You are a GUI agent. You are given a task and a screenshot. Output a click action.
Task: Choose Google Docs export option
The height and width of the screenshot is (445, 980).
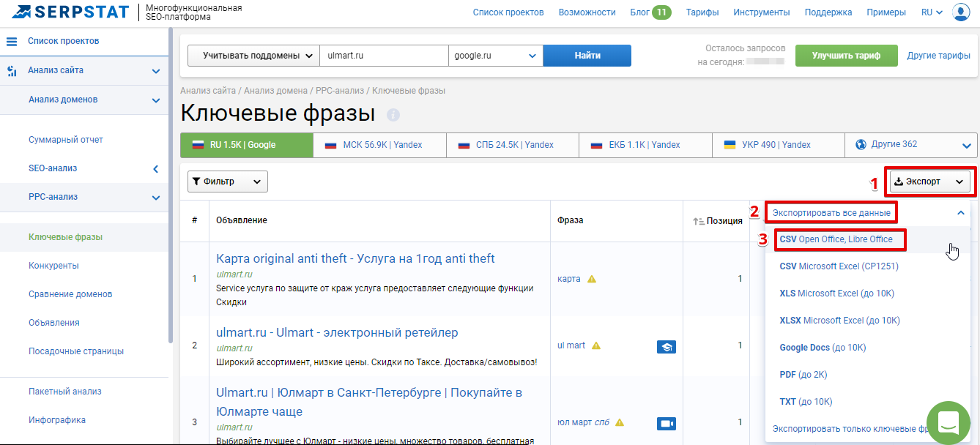point(823,348)
